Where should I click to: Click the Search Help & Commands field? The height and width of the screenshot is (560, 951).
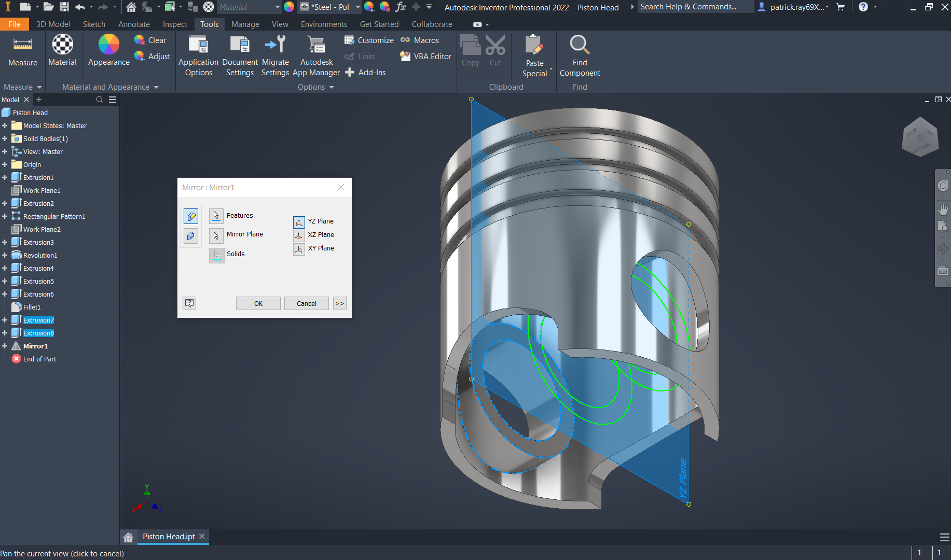[x=695, y=7]
